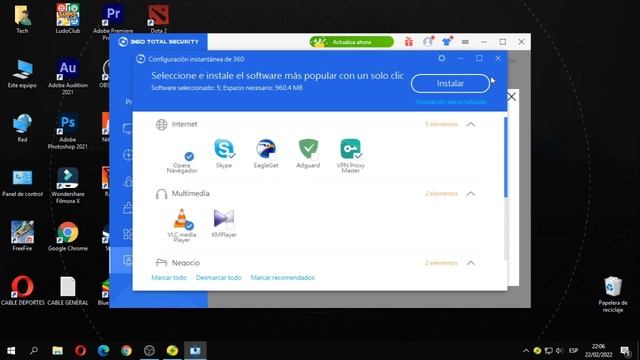Click Marcar todo link
The width and height of the screenshot is (640, 360).
click(x=169, y=278)
